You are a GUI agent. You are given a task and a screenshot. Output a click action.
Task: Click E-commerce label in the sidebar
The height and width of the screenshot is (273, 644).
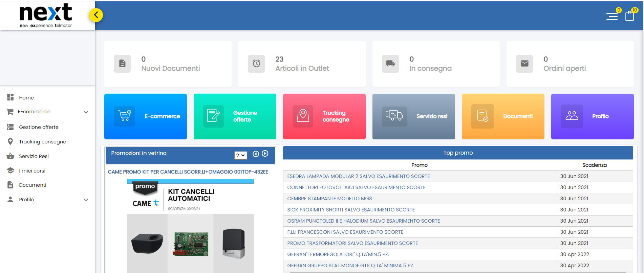click(34, 112)
